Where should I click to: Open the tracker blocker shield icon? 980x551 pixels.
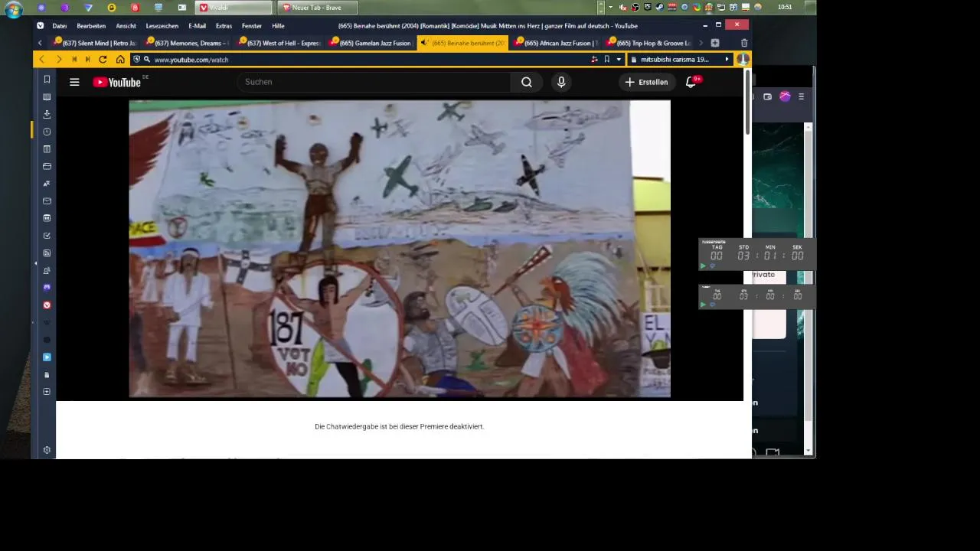tap(137, 59)
